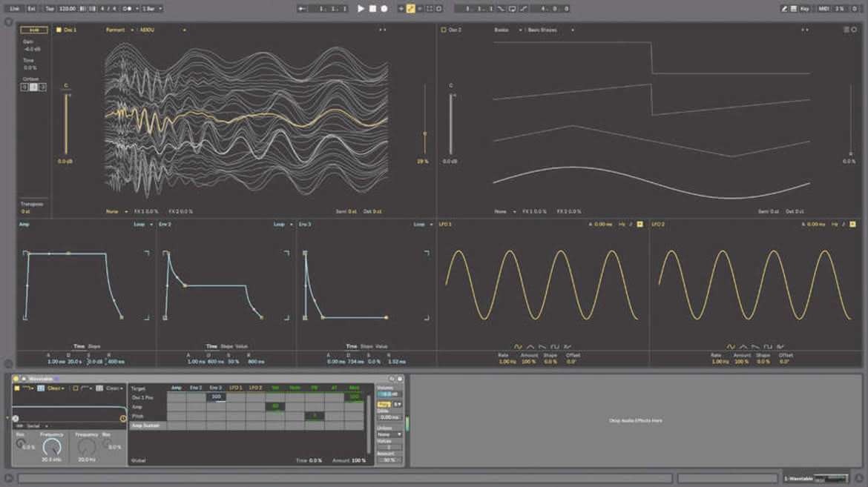Select the Vel modulation matrix column
Screen dimensions: 868x487
pos(275,388)
